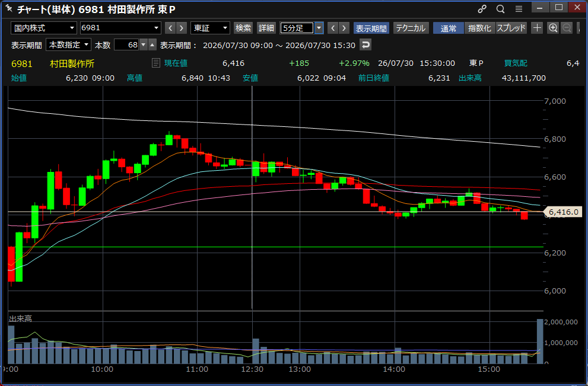Click the zoom out magnifier button
Screen dimensions: 588x386
567,28
